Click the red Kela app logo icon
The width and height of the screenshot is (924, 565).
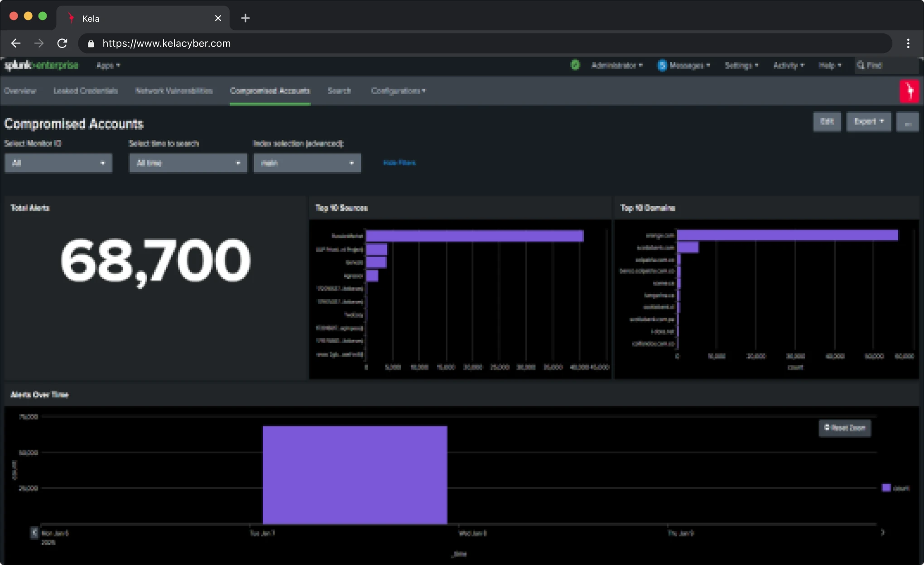[909, 91]
